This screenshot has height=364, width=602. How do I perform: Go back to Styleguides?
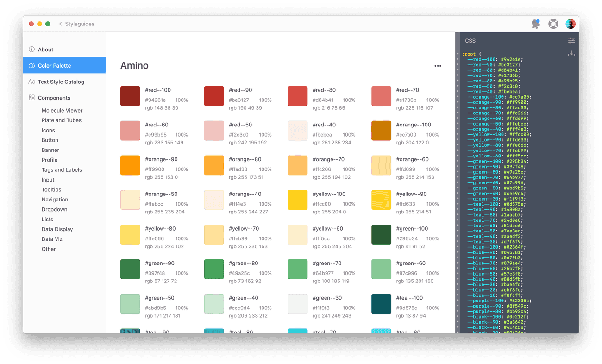click(x=76, y=24)
